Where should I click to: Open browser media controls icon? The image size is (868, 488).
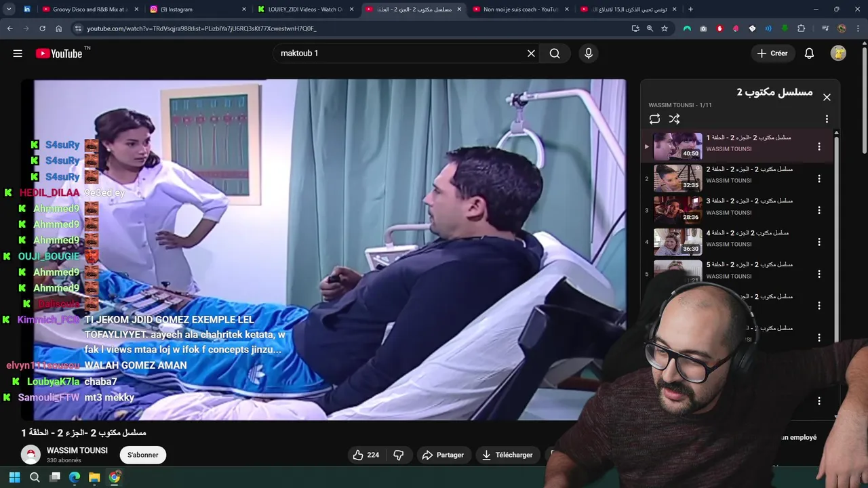point(825,28)
